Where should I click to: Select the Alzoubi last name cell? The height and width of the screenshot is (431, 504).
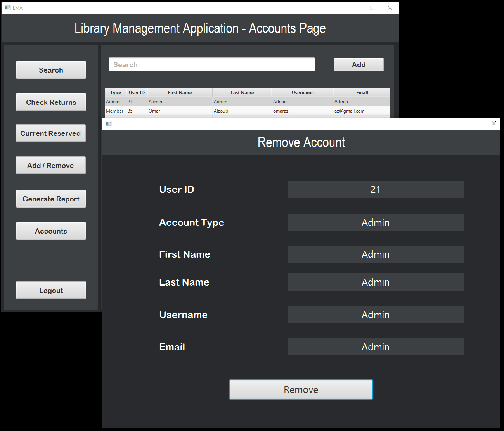242,111
